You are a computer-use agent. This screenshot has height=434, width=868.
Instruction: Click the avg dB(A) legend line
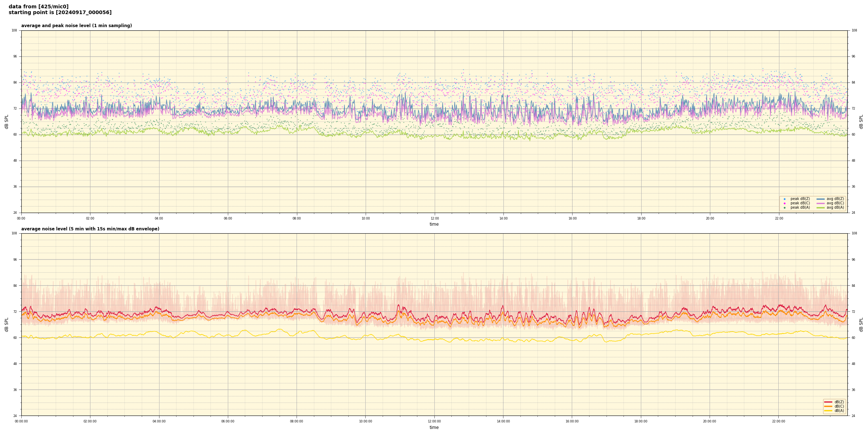point(821,208)
